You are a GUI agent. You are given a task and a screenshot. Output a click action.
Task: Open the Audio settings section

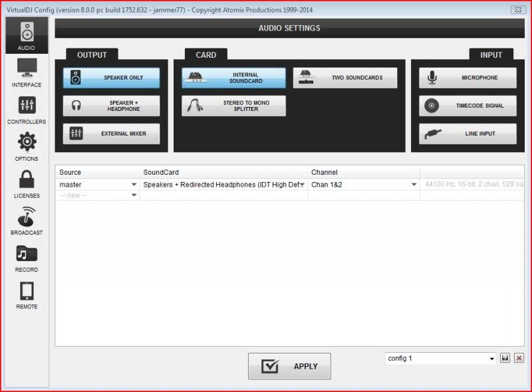pos(27,36)
